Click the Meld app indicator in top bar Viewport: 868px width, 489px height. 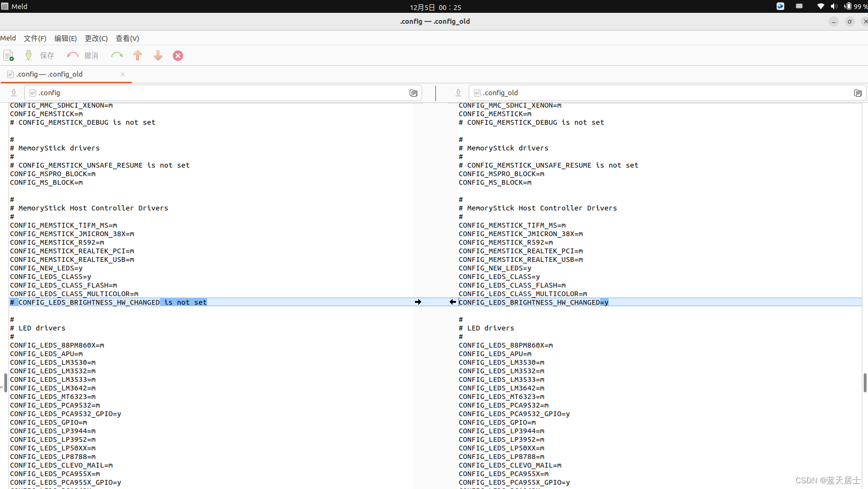[x=14, y=6]
